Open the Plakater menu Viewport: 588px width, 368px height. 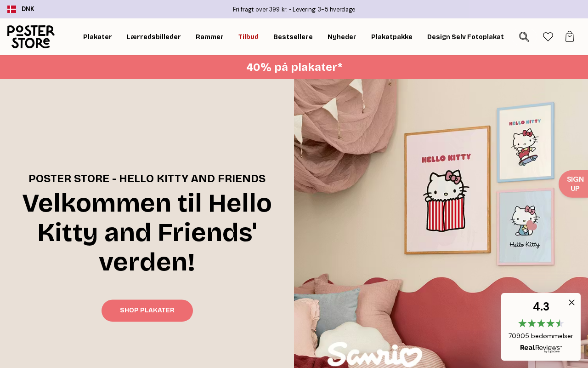click(x=97, y=37)
